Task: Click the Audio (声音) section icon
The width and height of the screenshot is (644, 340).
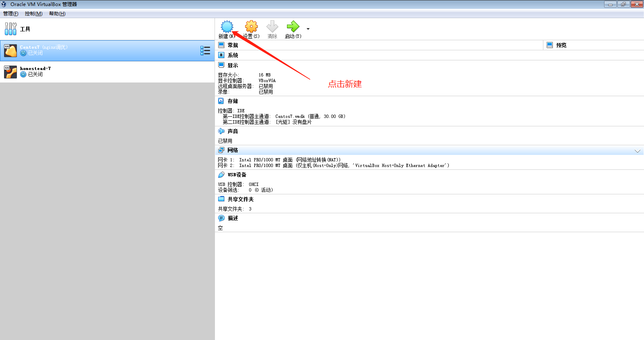Action: 221,131
